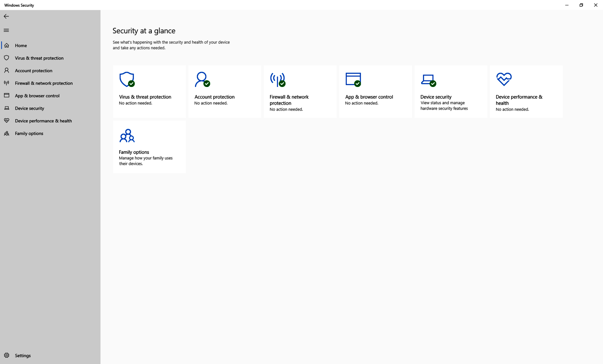Screen dimensions: 603x364
Task: Click the Virus & threat protection shield tile icon
Action: (x=127, y=80)
